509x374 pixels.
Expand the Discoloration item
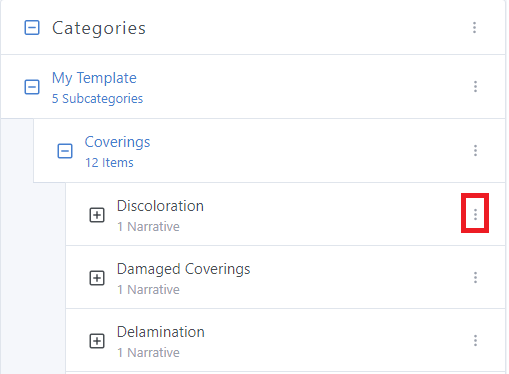97,215
